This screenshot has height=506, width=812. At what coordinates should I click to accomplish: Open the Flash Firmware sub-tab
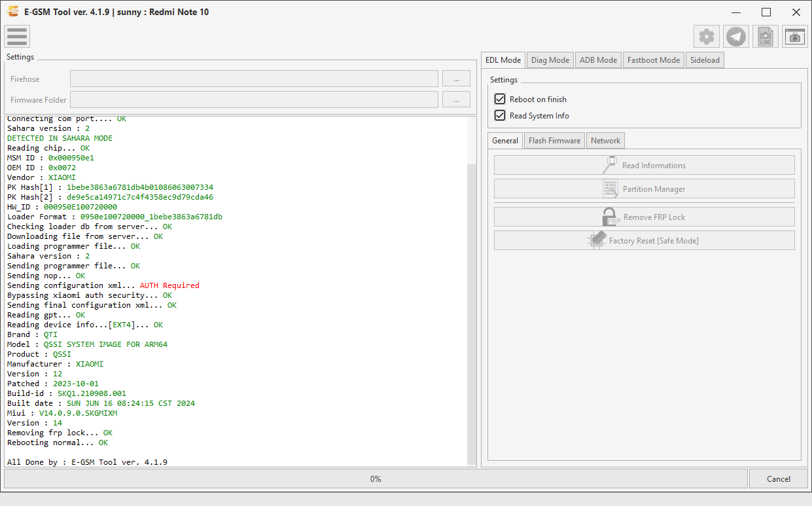coord(554,140)
